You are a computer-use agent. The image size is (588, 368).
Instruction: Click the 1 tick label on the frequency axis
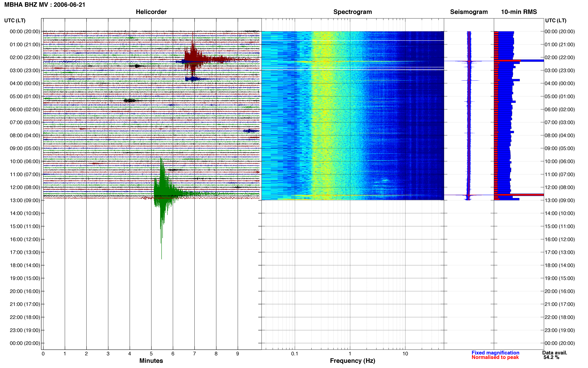click(x=350, y=354)
